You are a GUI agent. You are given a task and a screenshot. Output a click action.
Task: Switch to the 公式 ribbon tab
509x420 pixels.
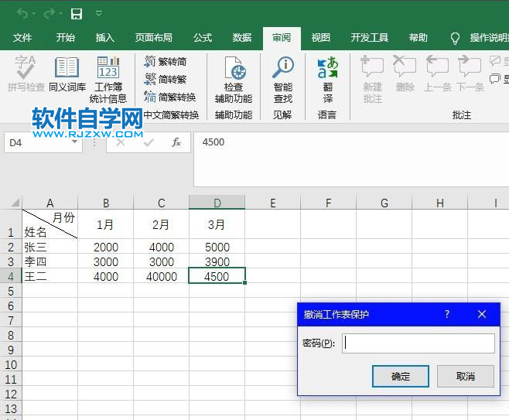click(x=202, y=38)
